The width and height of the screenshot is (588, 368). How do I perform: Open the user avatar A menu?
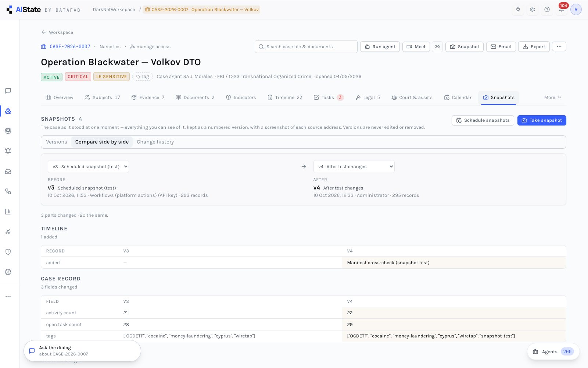pyautogui.click(x=576, y=10)
